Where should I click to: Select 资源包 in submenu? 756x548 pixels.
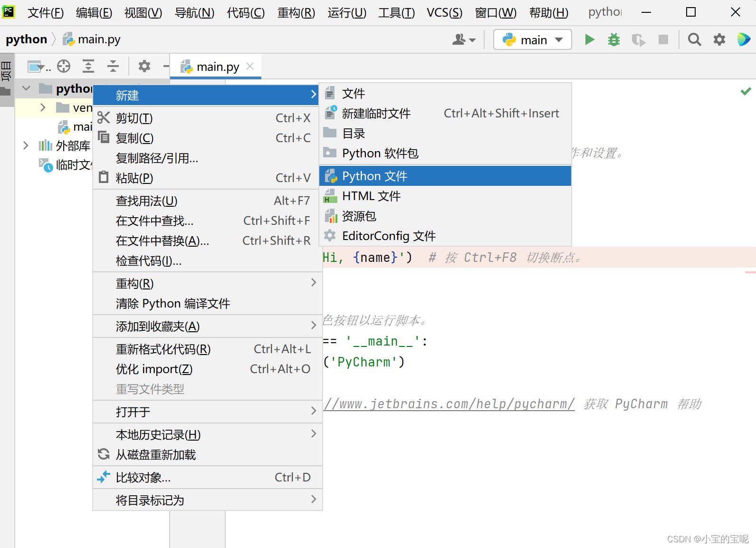(x=445, y=216)
